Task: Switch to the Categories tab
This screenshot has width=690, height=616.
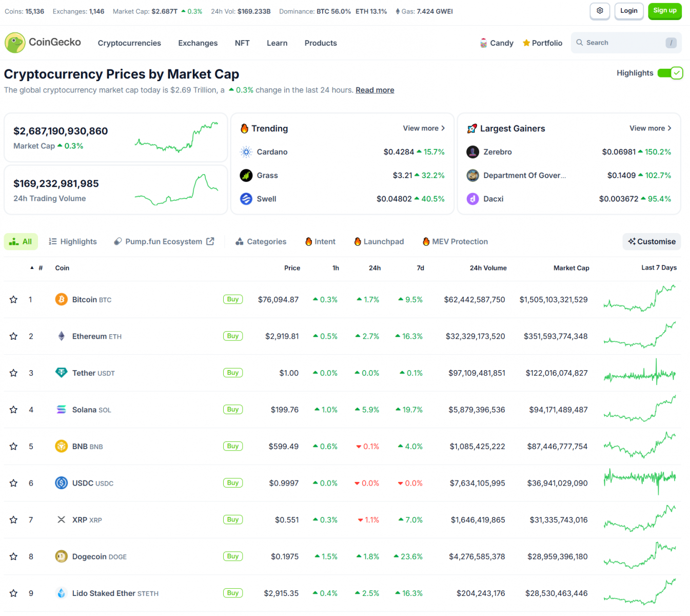Action: pos(261,242)
